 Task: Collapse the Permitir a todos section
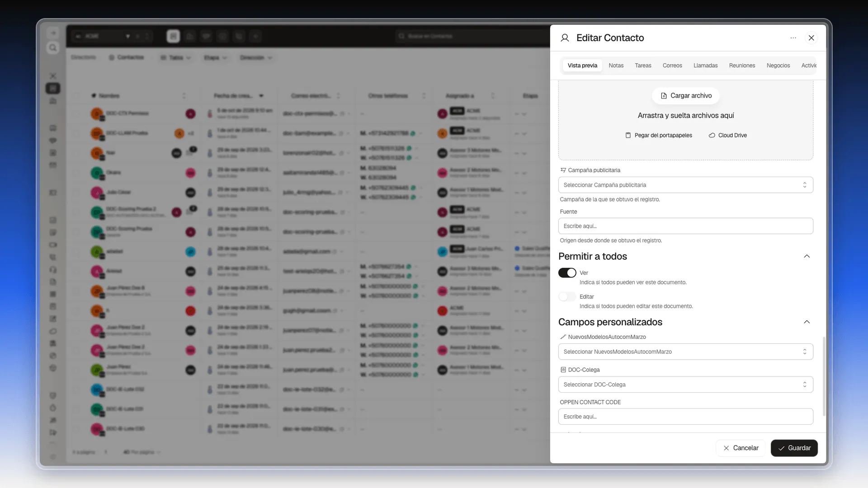click(x=807, y=256)
